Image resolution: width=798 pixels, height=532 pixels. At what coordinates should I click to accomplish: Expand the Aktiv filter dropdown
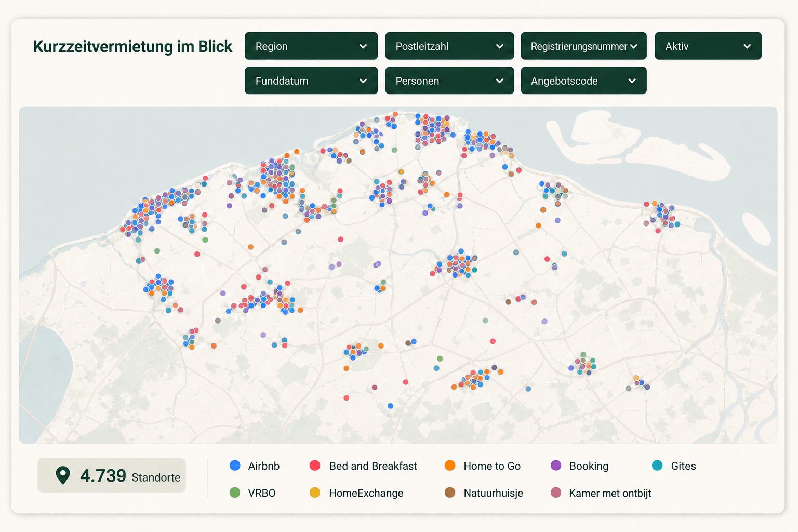click(708, 46)
